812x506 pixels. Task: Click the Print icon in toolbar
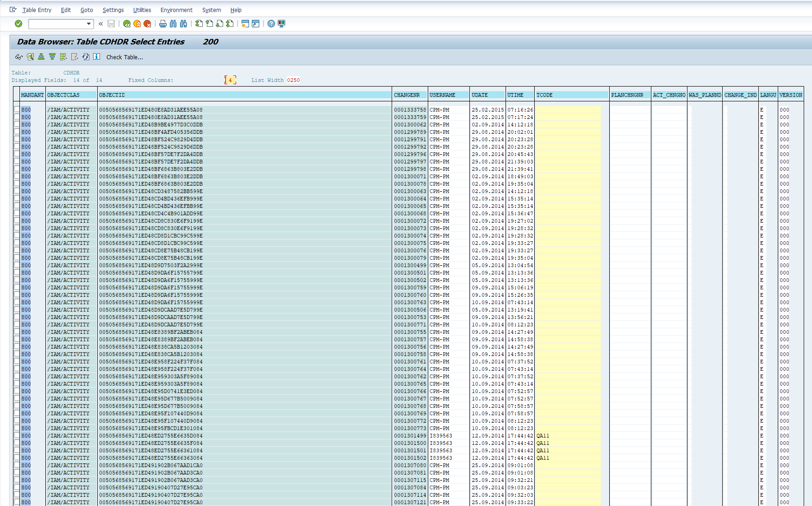[162, 24]
